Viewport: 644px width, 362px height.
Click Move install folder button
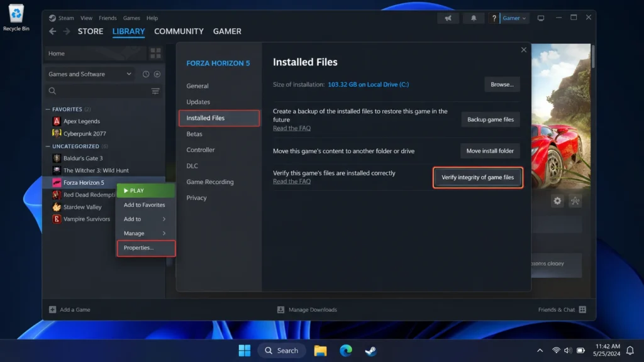[490, 151]
